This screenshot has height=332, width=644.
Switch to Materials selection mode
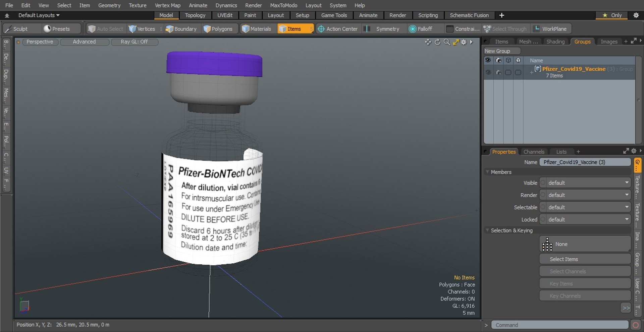257,29
